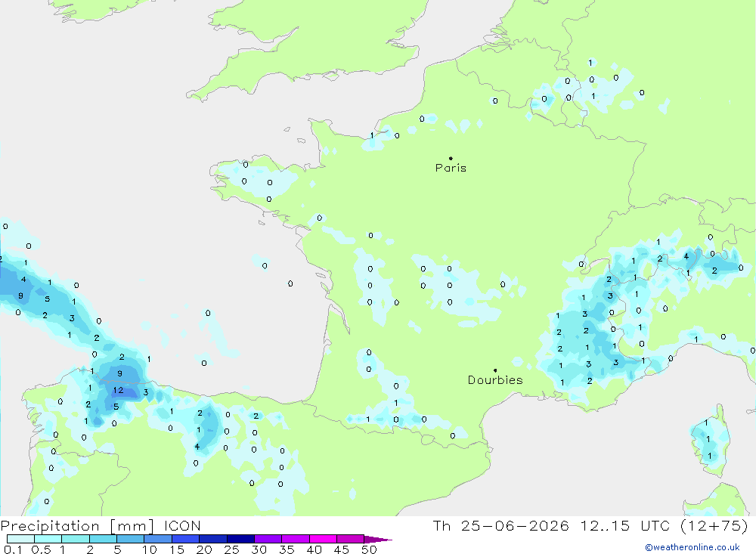Click the Paris city label

tap(451, 168)
